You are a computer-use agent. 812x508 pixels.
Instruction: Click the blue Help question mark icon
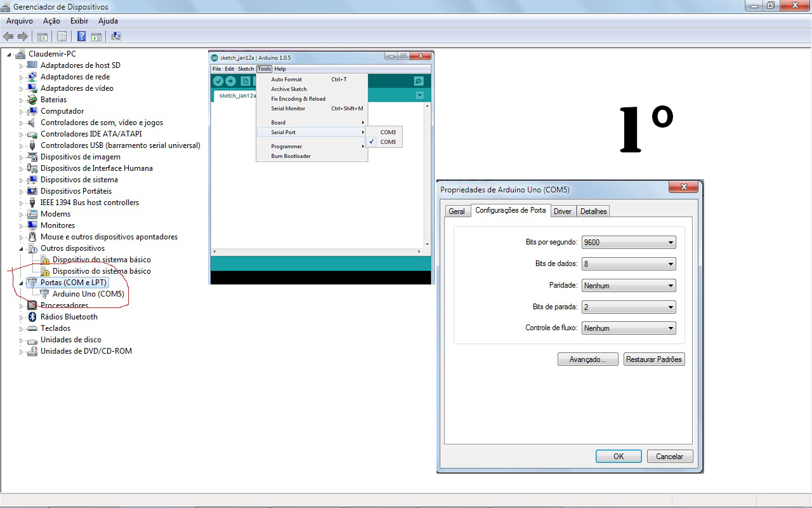pyautogui.click(x=82, y=36)
